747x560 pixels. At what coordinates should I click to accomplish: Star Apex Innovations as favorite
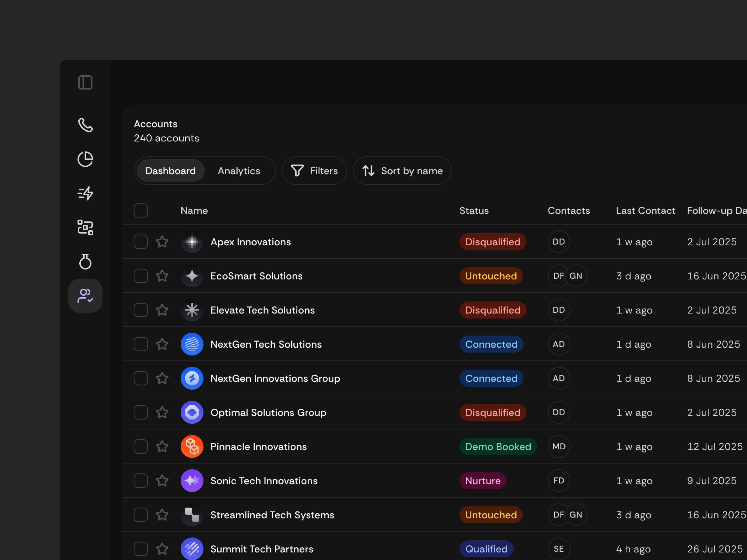pos(162,242)
